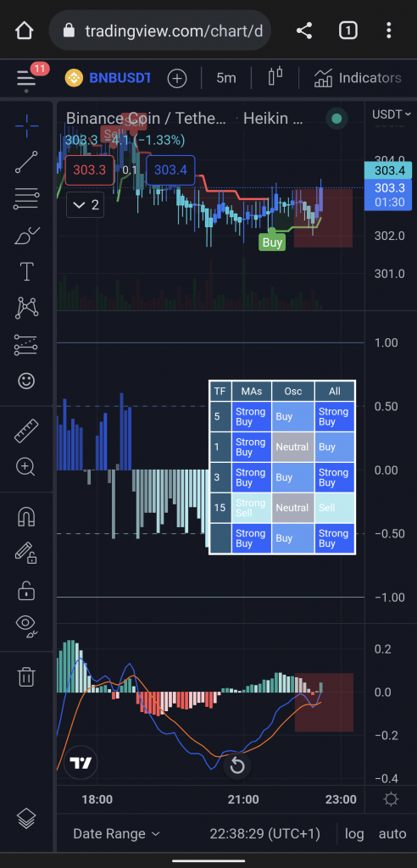Click the Sell cell in row 15
Image resolution: width=417 pixels, height=868 pixels.
[335, 508]
